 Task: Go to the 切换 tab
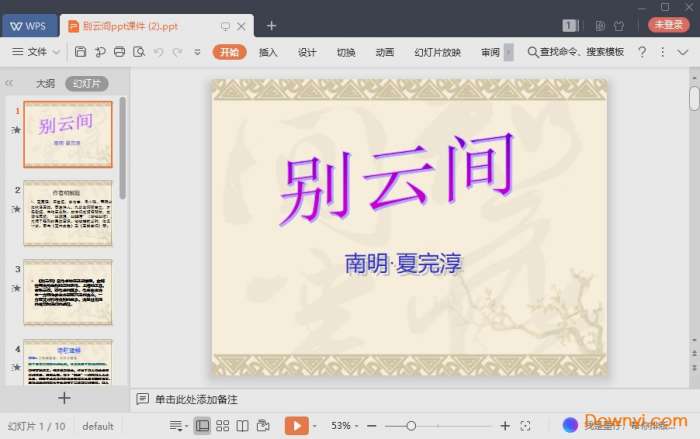pos(346,52)
